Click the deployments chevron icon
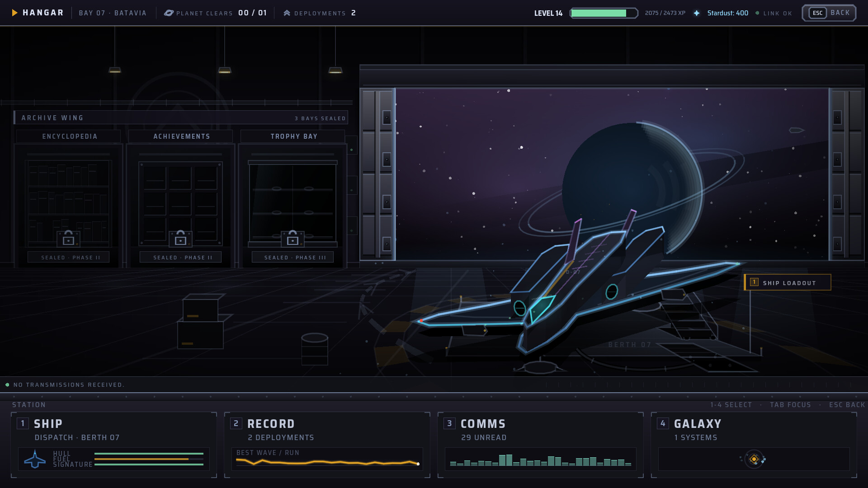Image resolution: width=868 pixels, height=488 pixels. tap(287, 13)
